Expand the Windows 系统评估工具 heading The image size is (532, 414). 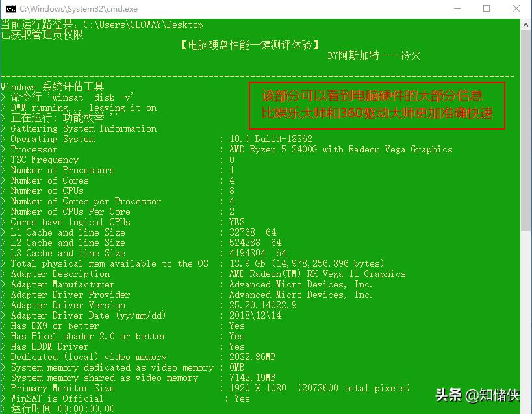52,86
